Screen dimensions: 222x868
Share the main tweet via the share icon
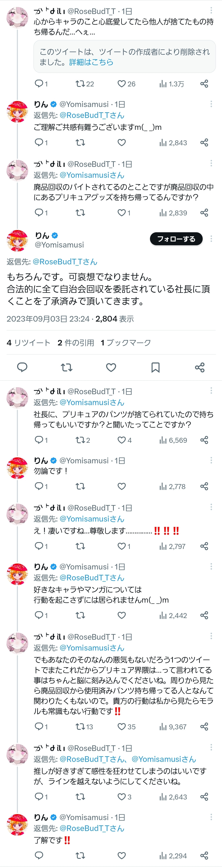click(x=200, y=367)
